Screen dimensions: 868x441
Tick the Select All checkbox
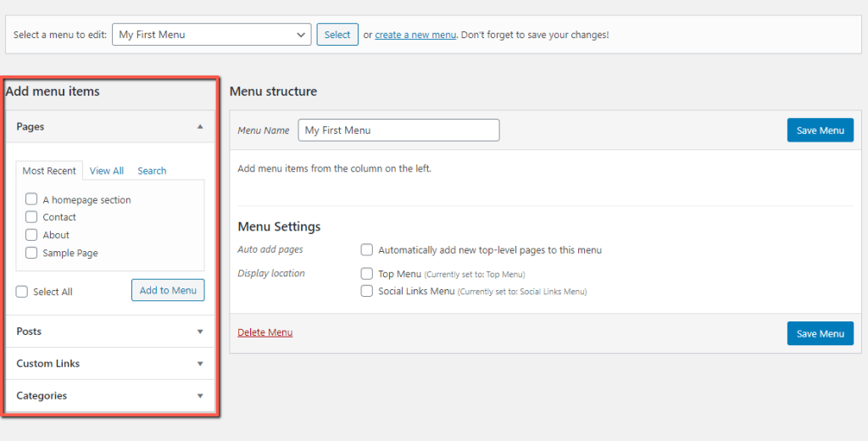pos(21,292)
